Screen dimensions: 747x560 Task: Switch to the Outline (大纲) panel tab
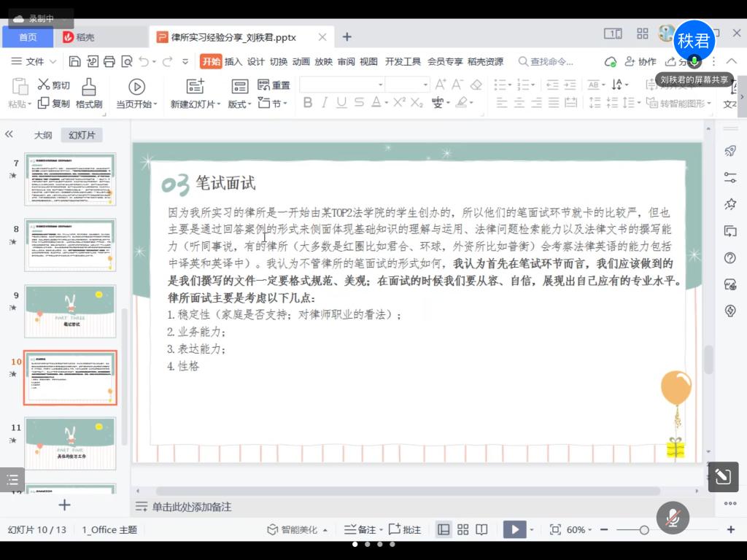(x=43, y=135)
